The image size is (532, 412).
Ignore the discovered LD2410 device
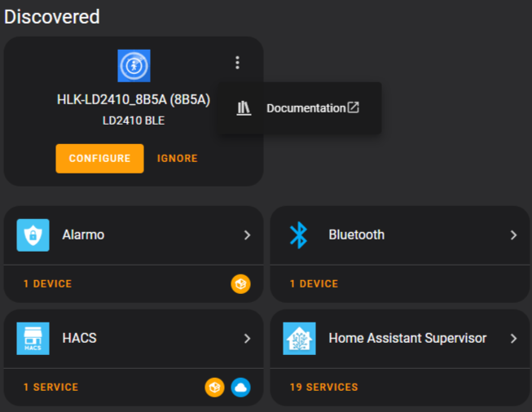tap(177, 158)
